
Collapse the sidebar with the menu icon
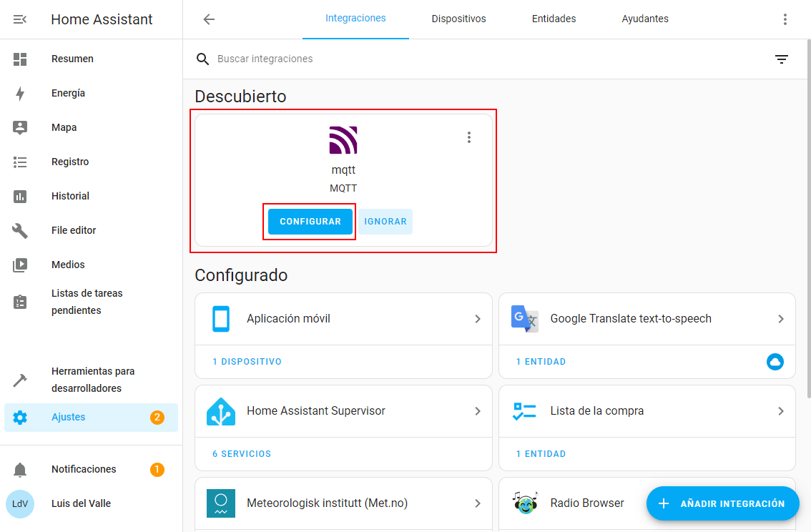(20, 19)
